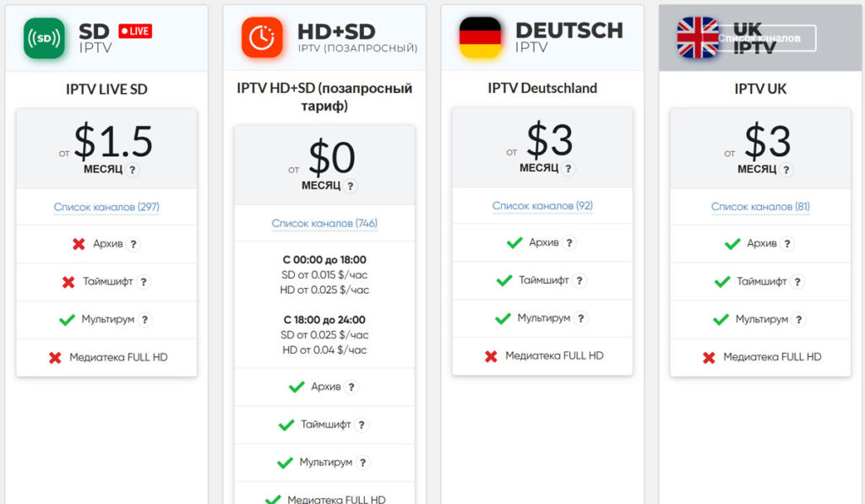Viewport: 865px width, 504px height.
Task: Open help icon beside Архив in SD plan
Action: (133, 244)
